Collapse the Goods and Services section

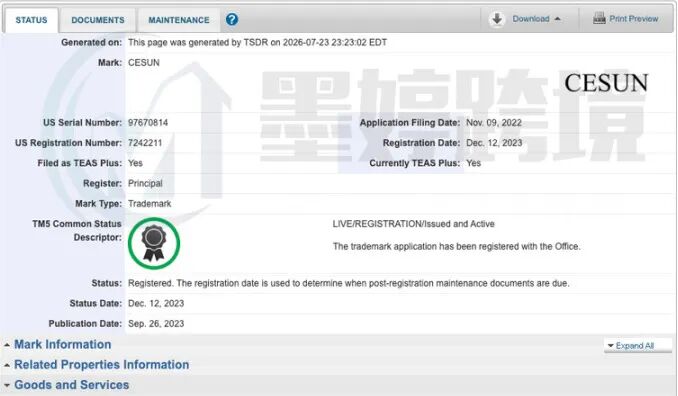72,385
